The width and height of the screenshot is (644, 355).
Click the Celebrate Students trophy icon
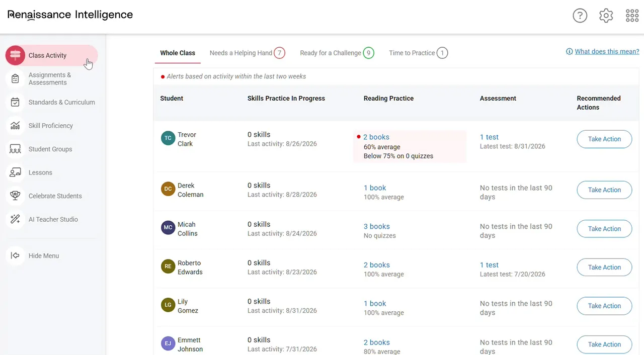(x=15, y=196)
